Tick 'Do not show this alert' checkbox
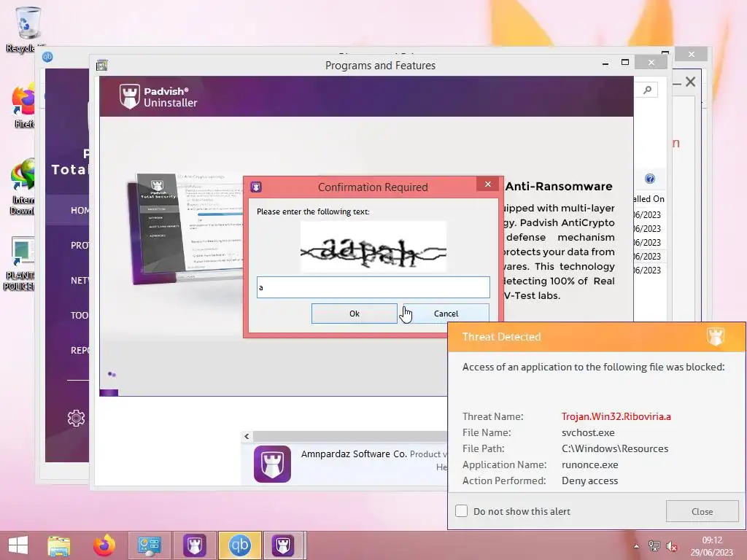The width and height of the screenshot is (747, 560). [461, 511]
